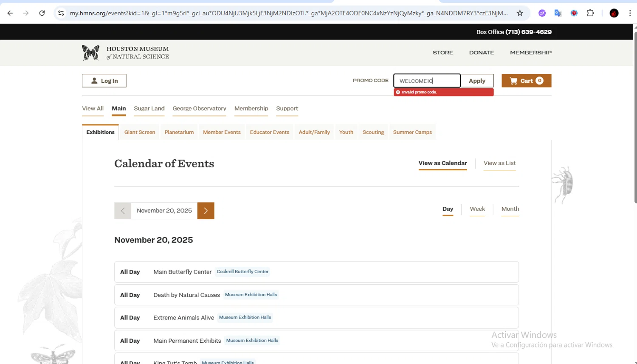Screen dimensions: 637x364
Task: Open the DONATE link
Action: 482,53
